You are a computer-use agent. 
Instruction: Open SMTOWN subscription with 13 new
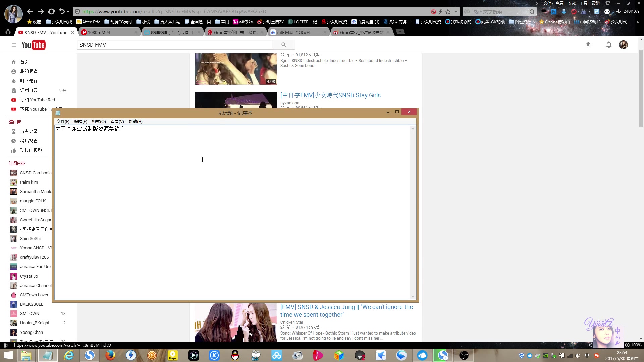coord(39,313)
